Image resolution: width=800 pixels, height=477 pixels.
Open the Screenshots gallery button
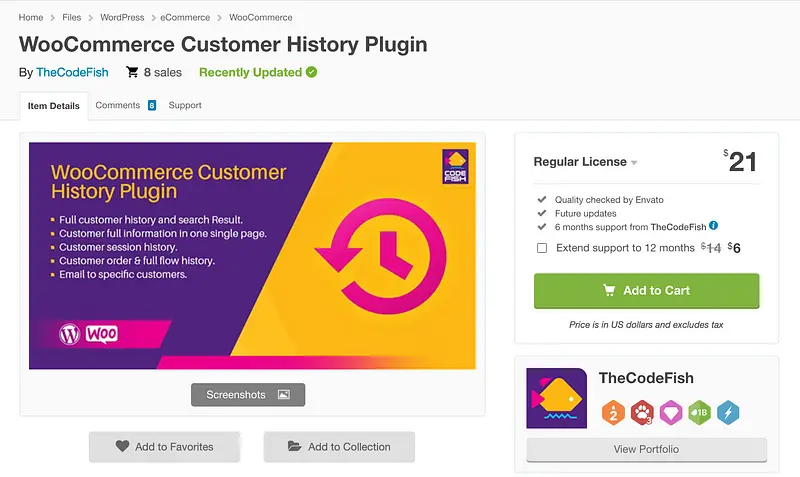click(x=248, y=395)
